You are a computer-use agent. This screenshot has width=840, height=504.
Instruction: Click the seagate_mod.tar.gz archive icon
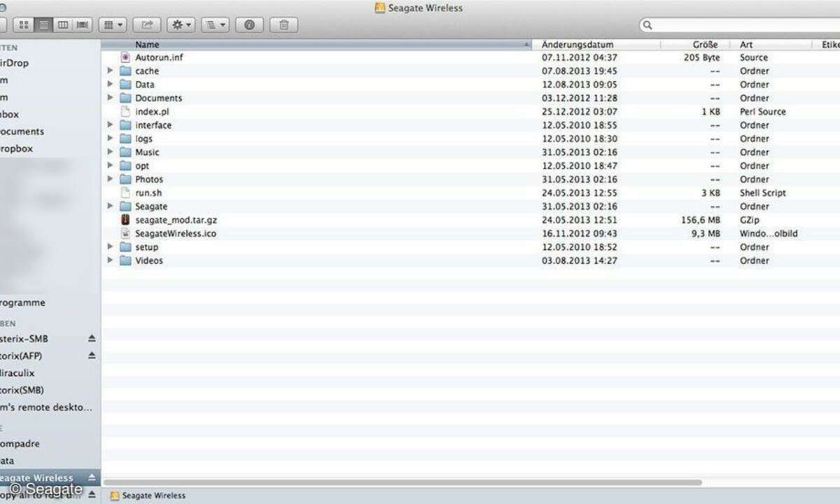125,220
